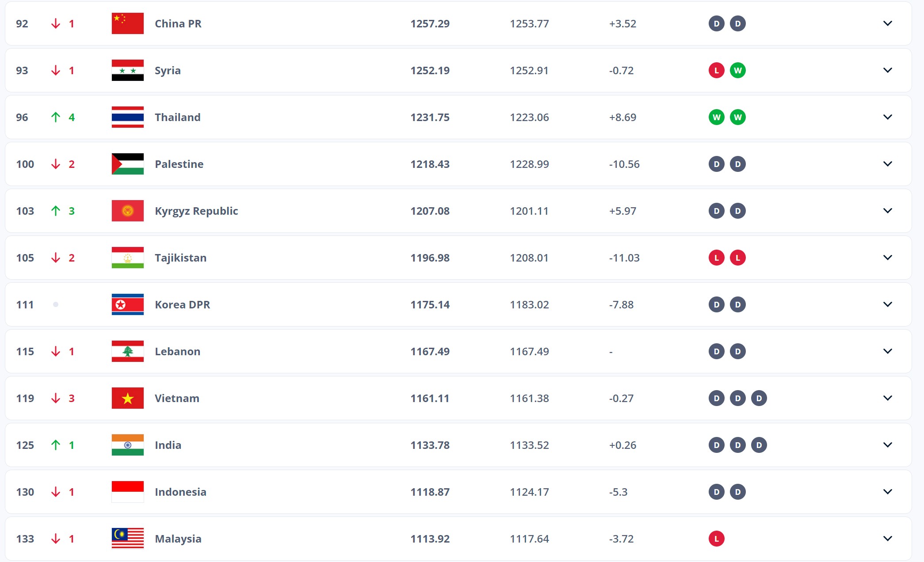Expand the Thailand row chevron
The image size is (924, 562).
[x=887, y=117]
